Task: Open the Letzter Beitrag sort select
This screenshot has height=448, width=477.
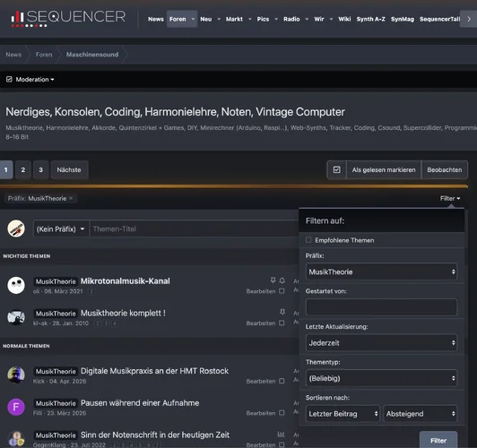Action: (343, 414)
